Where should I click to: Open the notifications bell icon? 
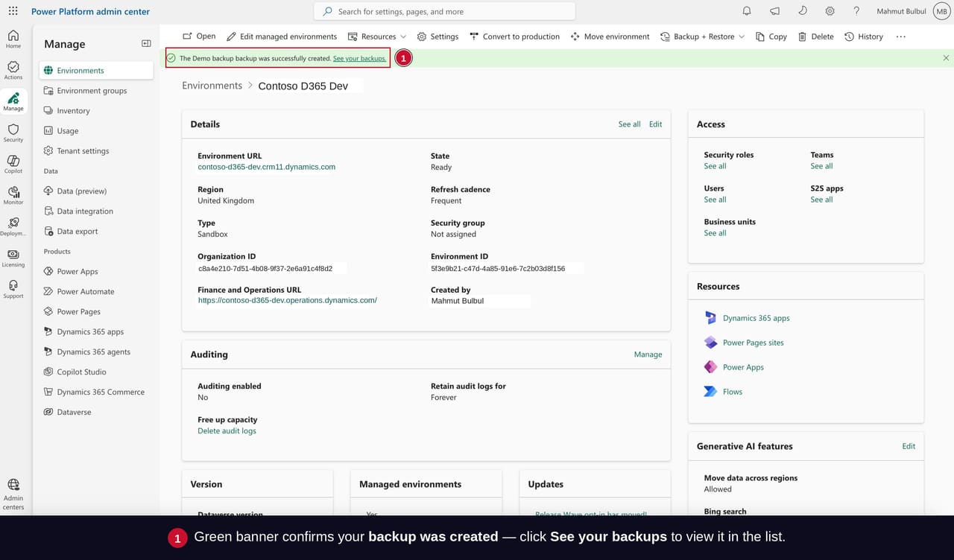[x=747, y=11]
